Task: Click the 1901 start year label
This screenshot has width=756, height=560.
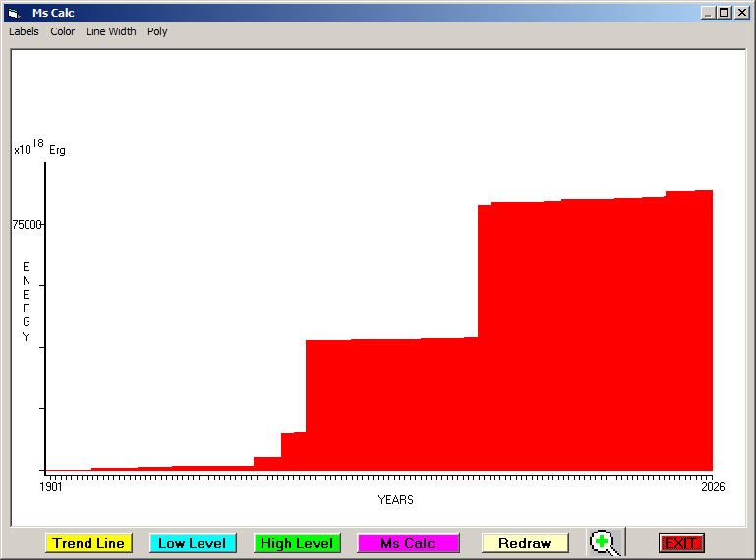Action: (x=51, y=486)
